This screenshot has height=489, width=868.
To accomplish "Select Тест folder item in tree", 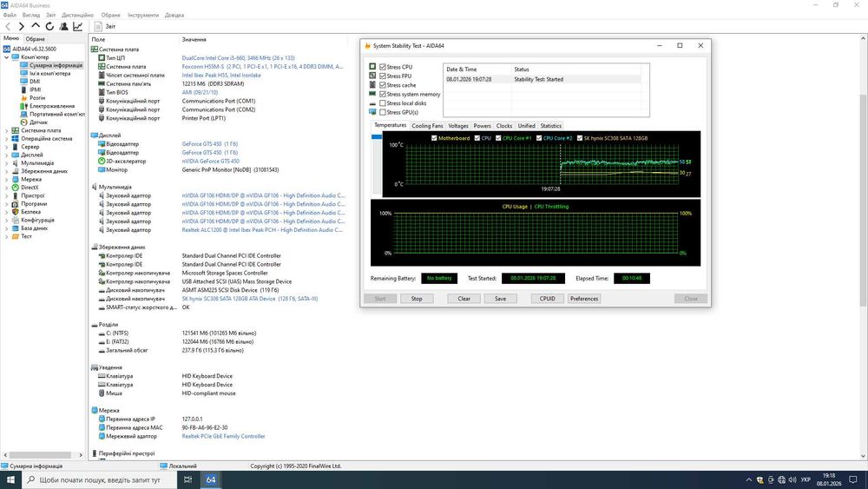I will point(26,236).
